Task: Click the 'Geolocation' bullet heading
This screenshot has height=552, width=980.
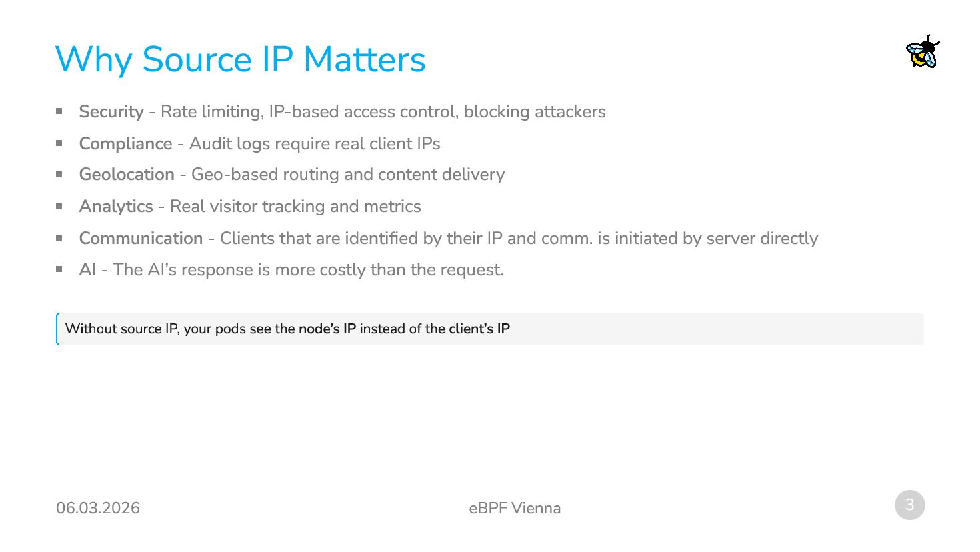Action: tap(127, 174)
